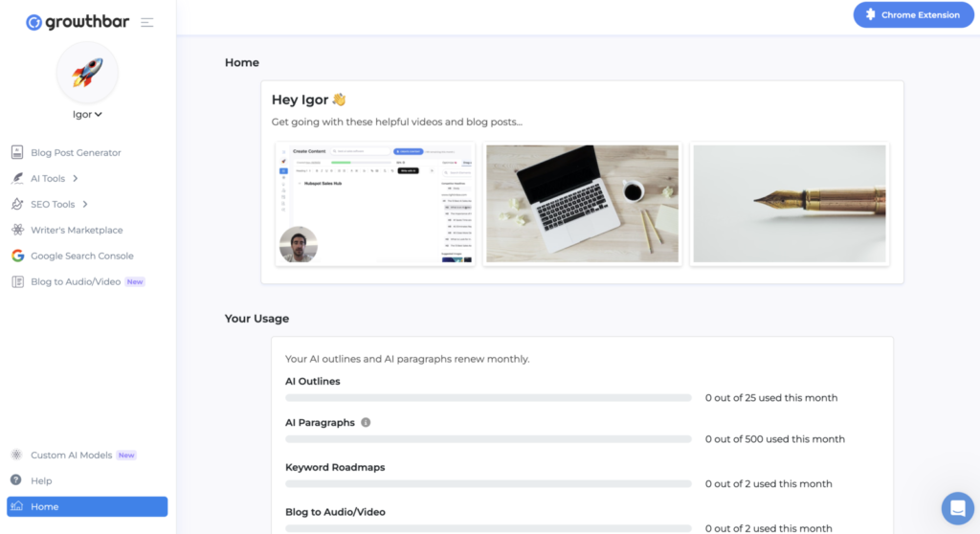
Task: Open Writer's Marketplace
Action: pos(77,230)
